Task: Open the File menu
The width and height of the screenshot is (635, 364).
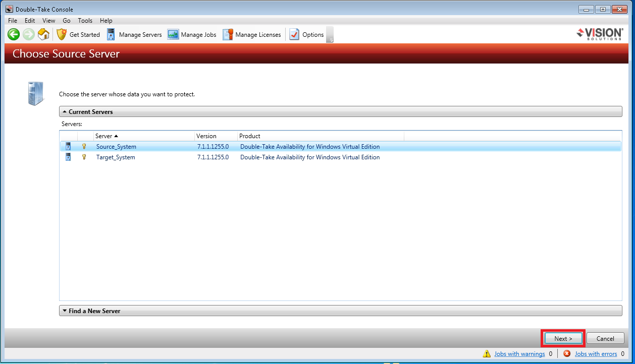Action: [13, 21]
